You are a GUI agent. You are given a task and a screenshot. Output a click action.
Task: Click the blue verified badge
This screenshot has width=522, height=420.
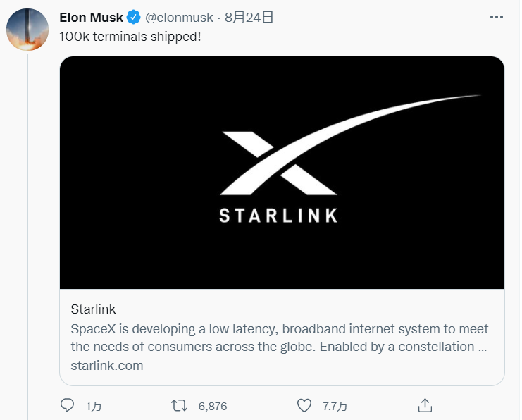(x=134, y=18)
